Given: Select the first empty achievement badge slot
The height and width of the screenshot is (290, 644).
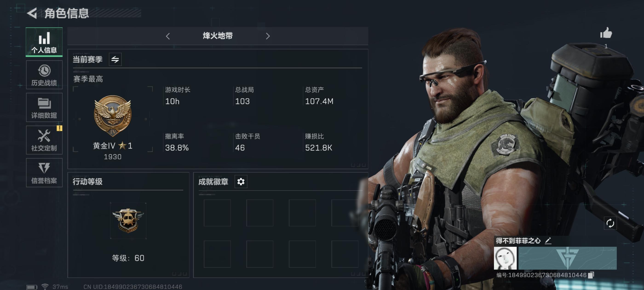Looking at the screenshot, I should [217, 213].
